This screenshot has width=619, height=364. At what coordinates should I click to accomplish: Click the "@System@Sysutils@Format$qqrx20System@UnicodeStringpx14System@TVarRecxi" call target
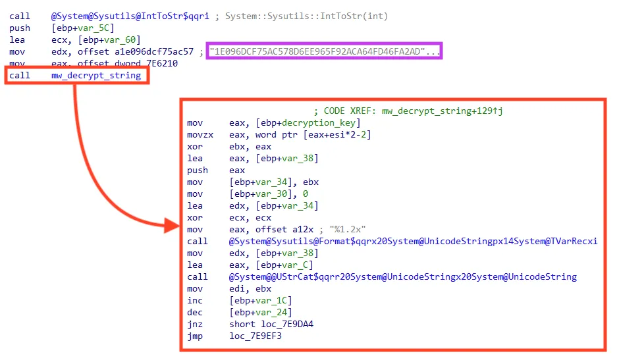click(414, 241)
